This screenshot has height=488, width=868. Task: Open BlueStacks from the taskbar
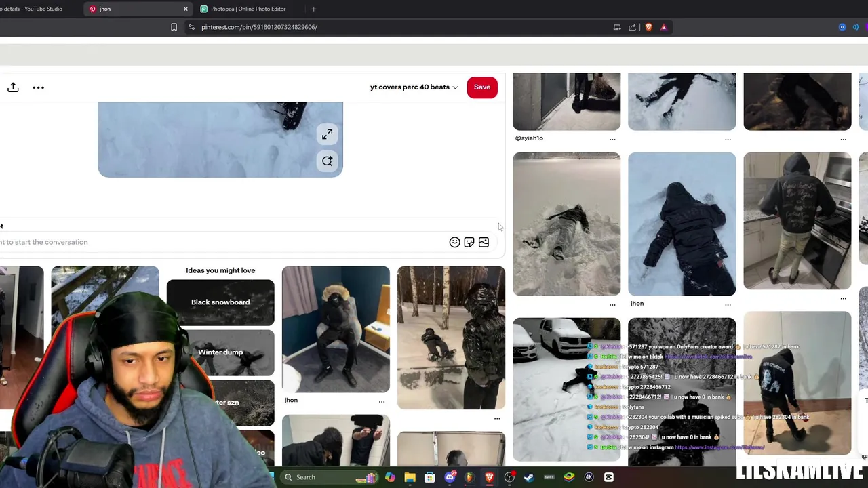pyautogui.click(x=569, y=477)
